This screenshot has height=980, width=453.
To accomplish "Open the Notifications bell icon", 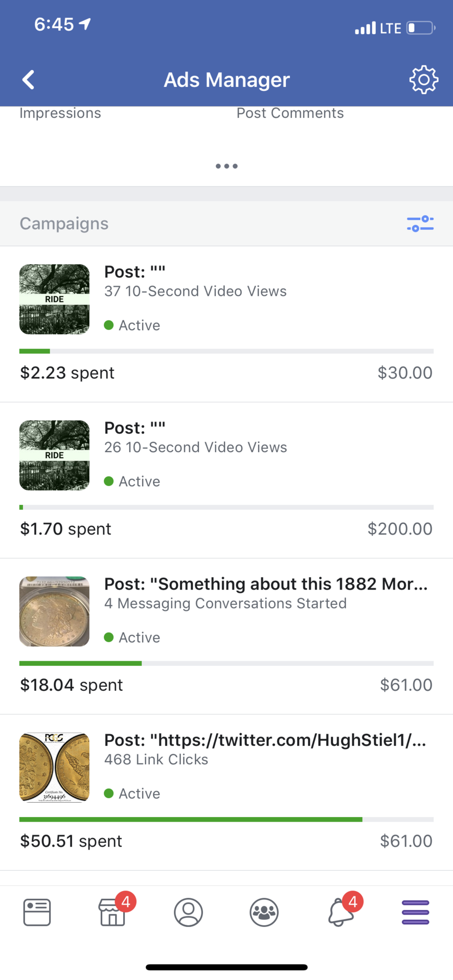I will [x=341, y=912].
